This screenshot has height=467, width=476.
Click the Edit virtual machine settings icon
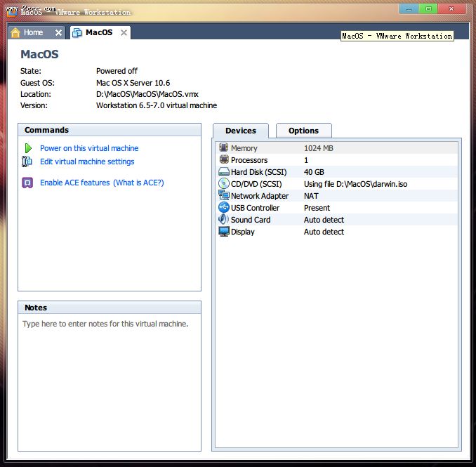tap(27, 162)
